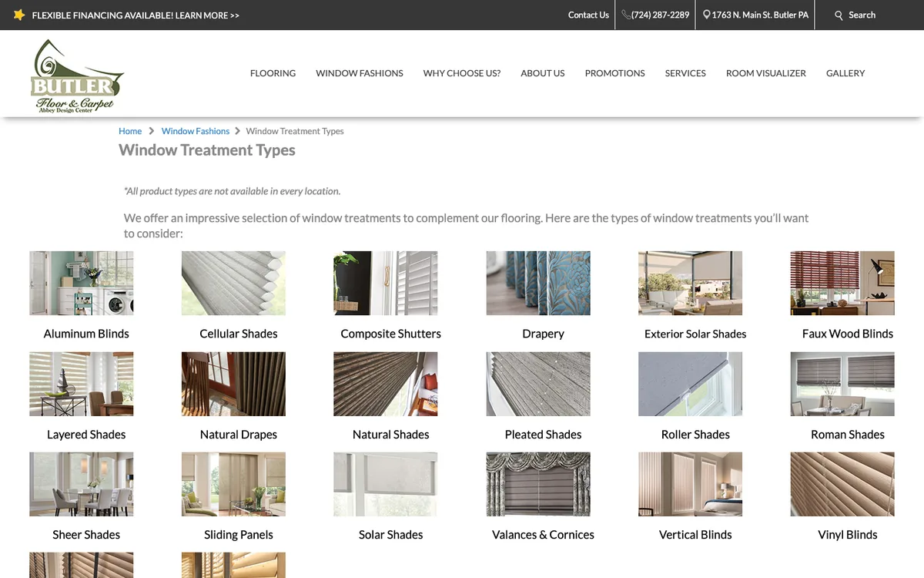
Task: Open the Room Visualizer menu item
Action: click(x=766, y=73)
